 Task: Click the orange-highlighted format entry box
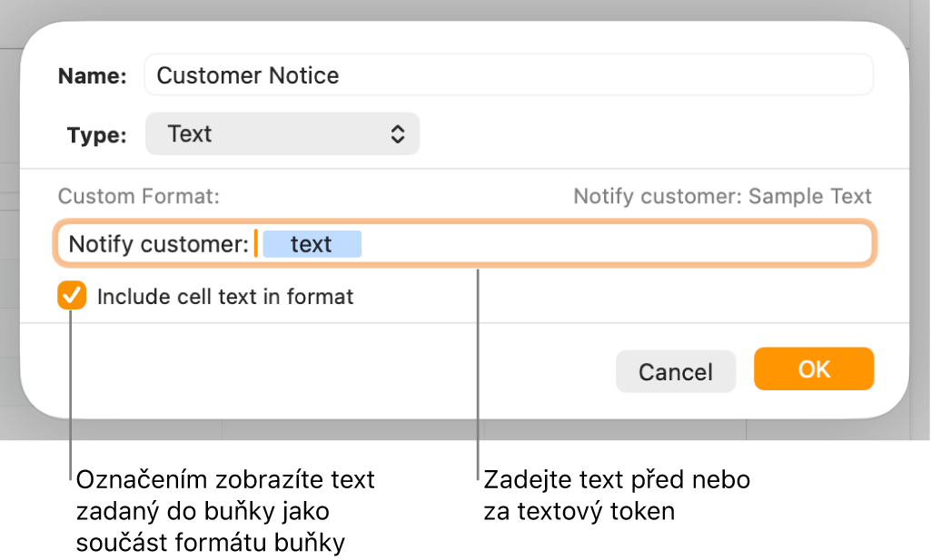pos(545,243)
